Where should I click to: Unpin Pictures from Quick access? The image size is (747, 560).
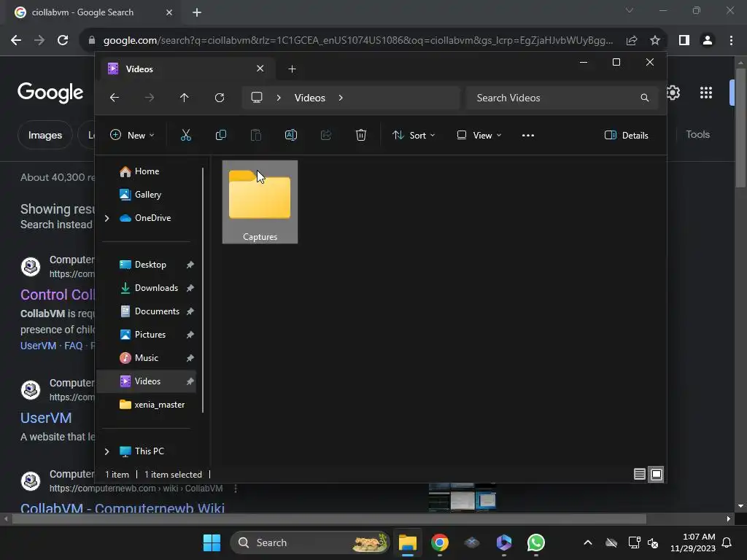pyautogui.click(x=190, y=335)
